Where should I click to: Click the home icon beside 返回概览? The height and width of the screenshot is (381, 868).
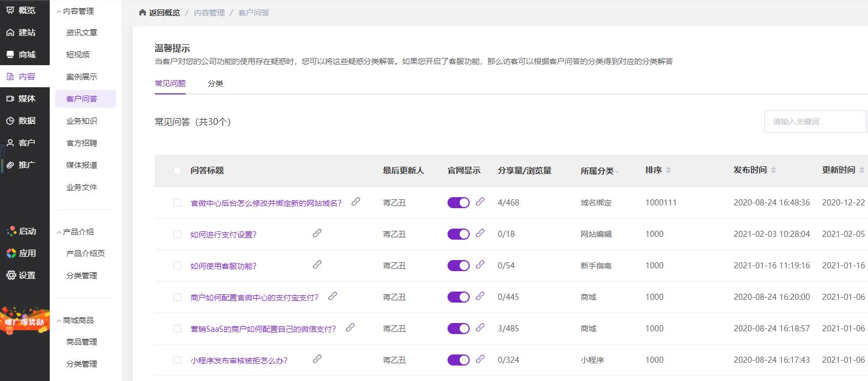tap(143, 13)
